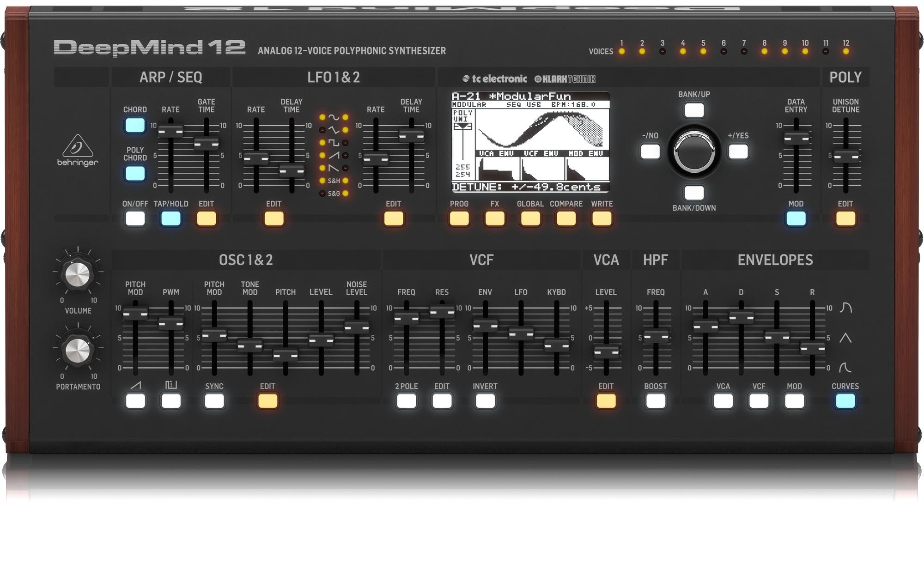Open the VCF EDIT button
Screen dimensions: 924x581
click(x=442, y=401)
